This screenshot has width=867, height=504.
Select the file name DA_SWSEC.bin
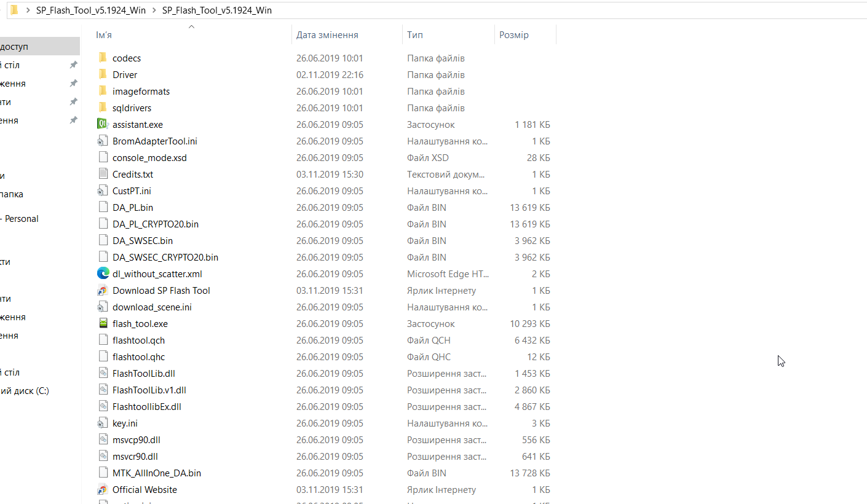pos(143,240)
